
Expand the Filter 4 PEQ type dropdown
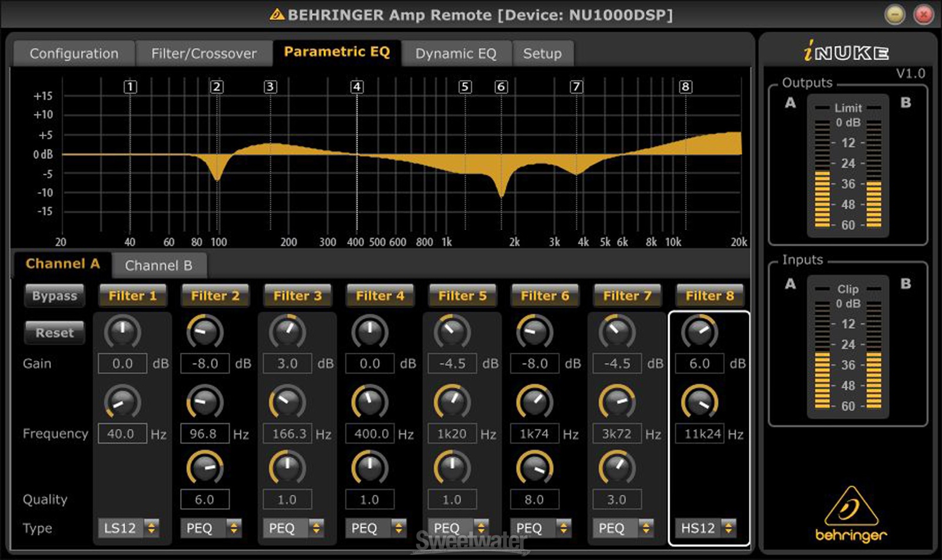376,528
